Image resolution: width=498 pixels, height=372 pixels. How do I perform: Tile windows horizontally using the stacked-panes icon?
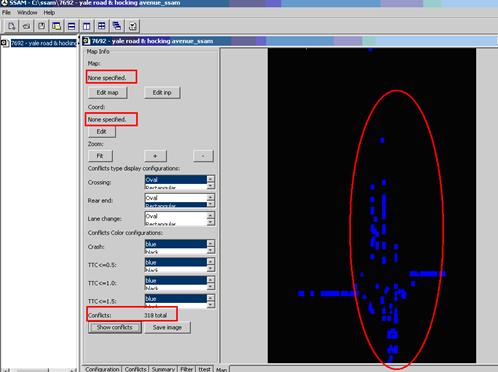click(x=71, y=26)
